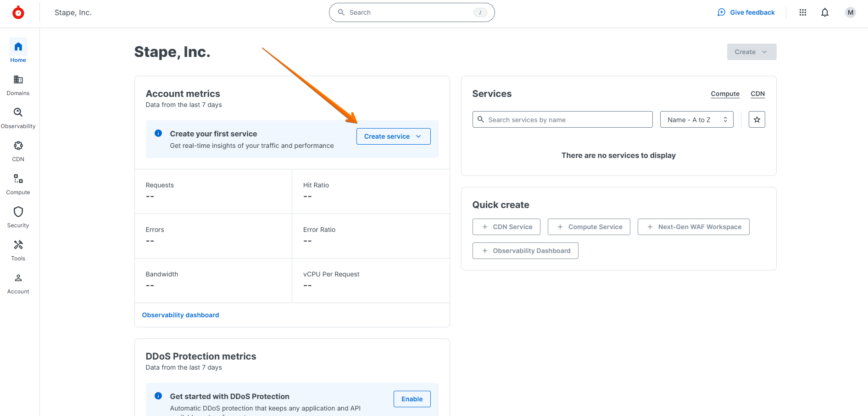Quick create a Next-Gen WAF Workspace
Viewport: 868px width, 416px height.
pyautogui.click(x=693, y=227)
